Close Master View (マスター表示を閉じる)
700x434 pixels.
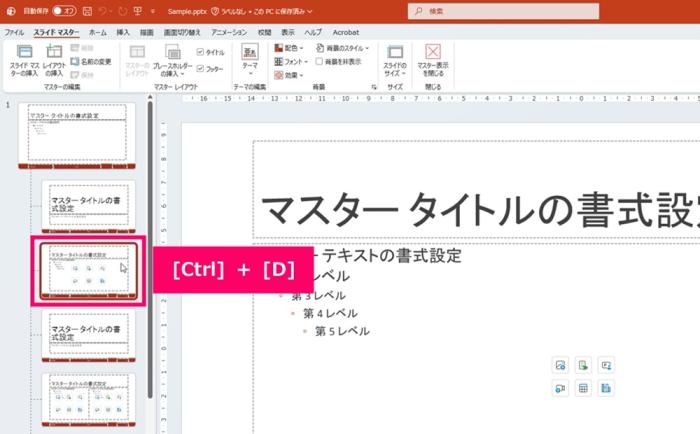[432, 59]
